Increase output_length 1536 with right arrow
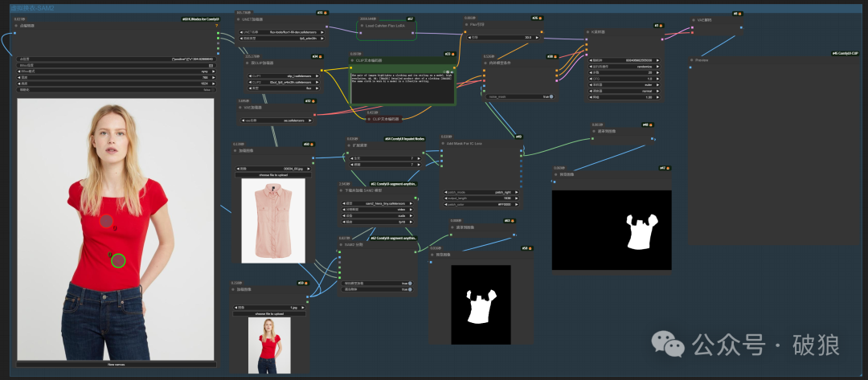Screen dimensions: 868x380 [517, 198]
